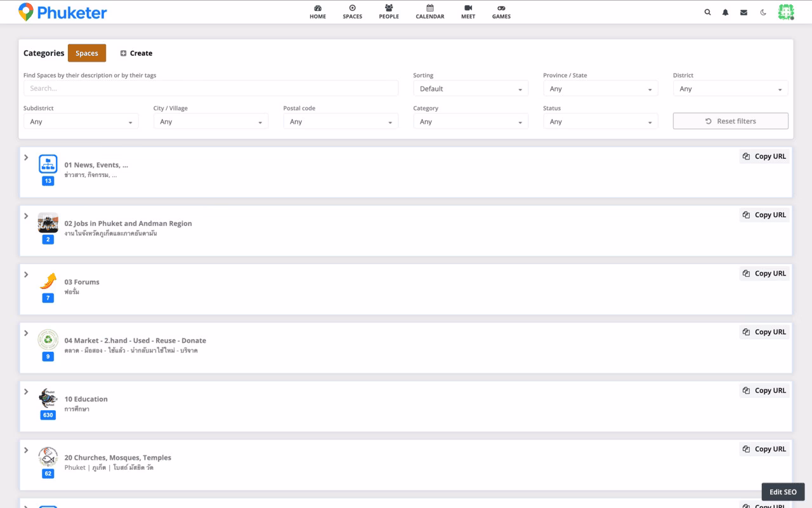Click the 01 News category sitemap icon
The height and width of the screenshot is (508, 812).
48,164
